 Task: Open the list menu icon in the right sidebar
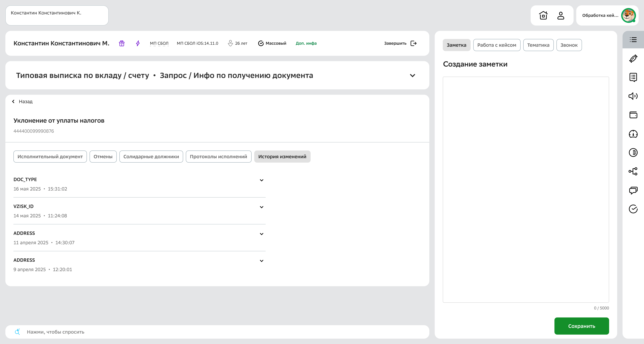[633, 40]
